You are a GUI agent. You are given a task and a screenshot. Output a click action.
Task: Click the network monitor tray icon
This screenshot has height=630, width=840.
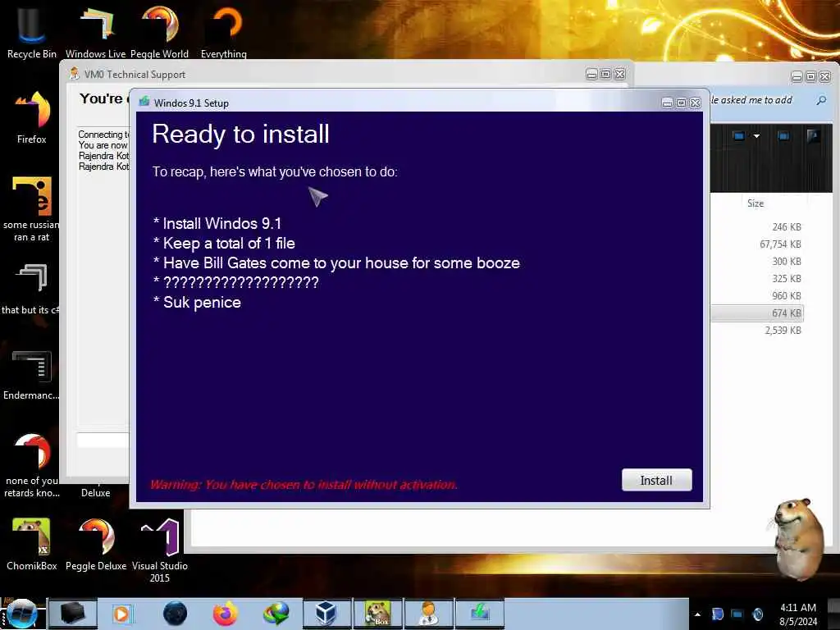(737, 614)
